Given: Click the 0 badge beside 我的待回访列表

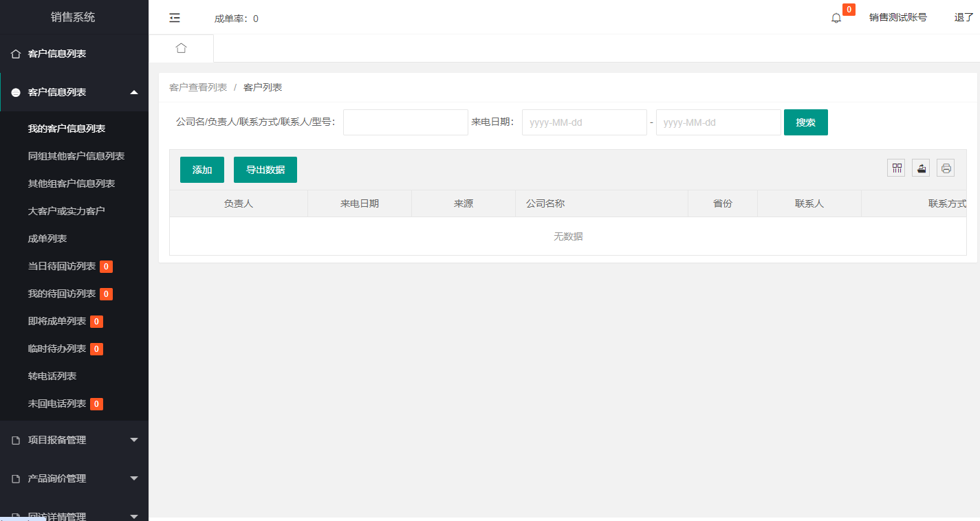Looking at the screenshot, I should coord(106,294).
